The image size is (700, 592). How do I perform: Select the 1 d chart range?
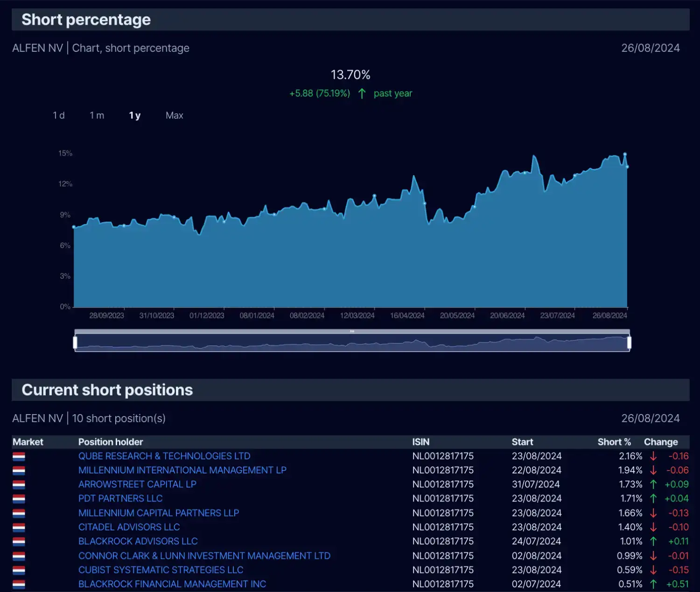59,115
